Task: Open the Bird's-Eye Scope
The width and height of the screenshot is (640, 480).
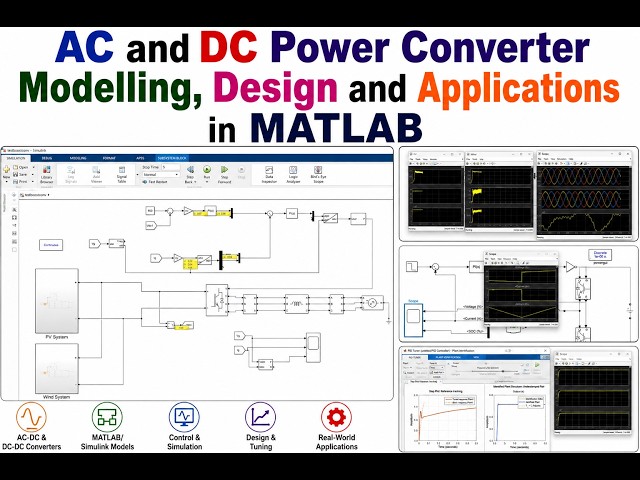Action: click(x=318, y=175)
